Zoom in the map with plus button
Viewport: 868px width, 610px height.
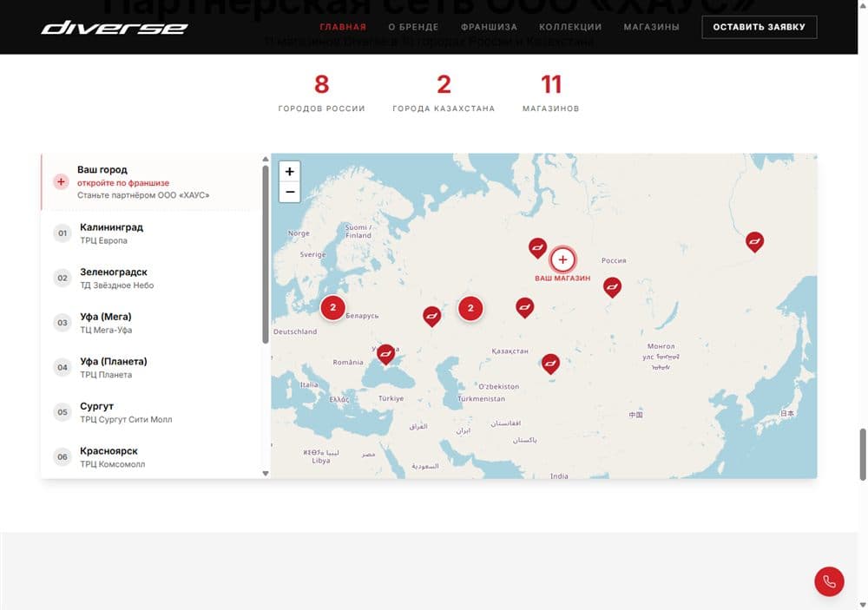(290, 172)
